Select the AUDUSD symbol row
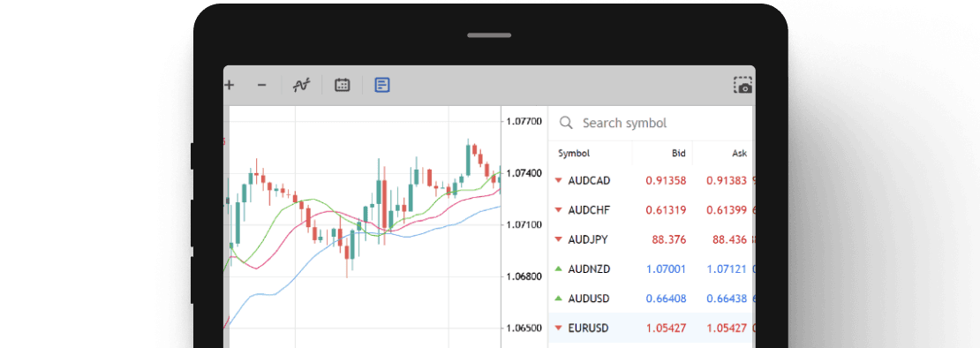 [651, 299]
